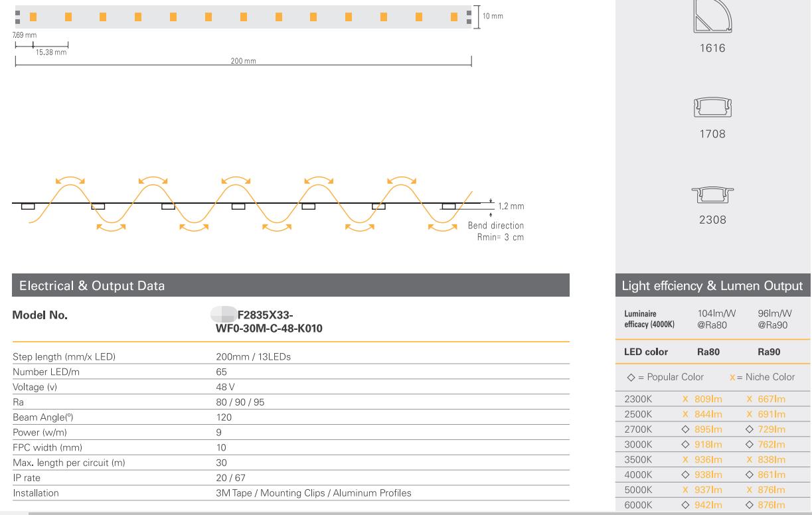
Task: Click the x marker next to 809lm
Action: [x=685, y=400]
